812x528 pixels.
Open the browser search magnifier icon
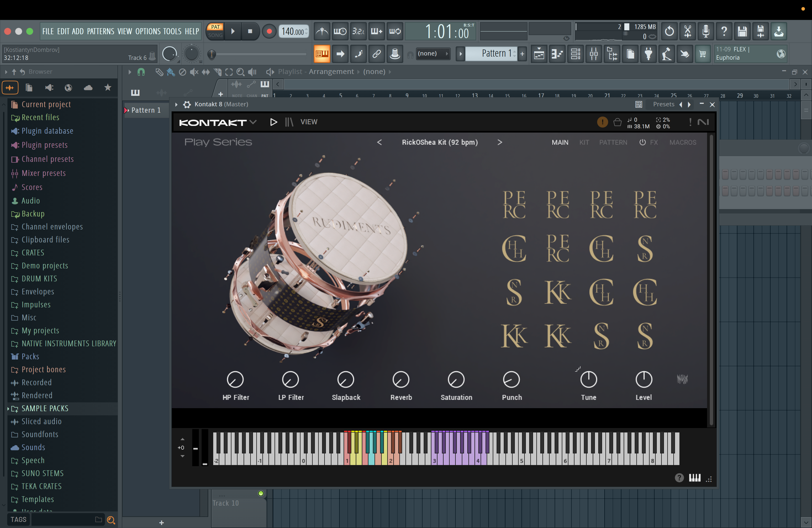110,520
